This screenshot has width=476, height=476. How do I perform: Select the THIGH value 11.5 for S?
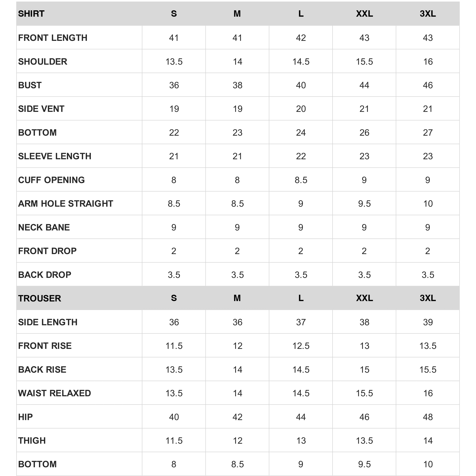(x=174, y=440)
